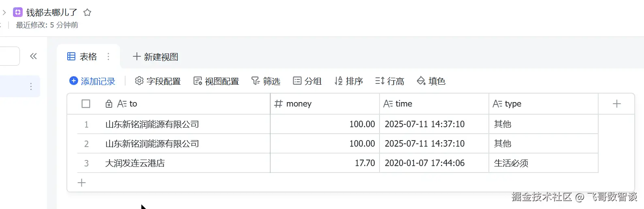Add a new row below record 3
This screenshot has height=209, width=644.
tap(82, 183)
